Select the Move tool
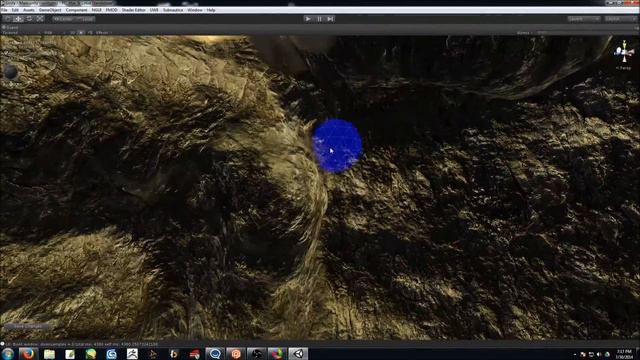 click(18, 19)
